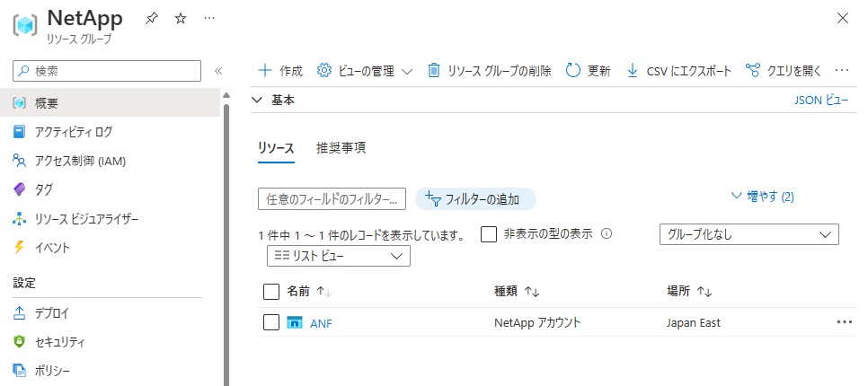Pin the NetApp resource group to dashboard
Image resolution: width=868 pixels, height=386 pixels.
pyautogui.click(x=151, y=19)
